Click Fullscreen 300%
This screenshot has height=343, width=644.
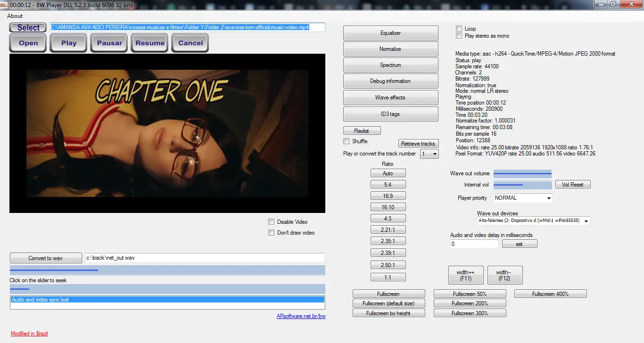(x=470, y=313)
